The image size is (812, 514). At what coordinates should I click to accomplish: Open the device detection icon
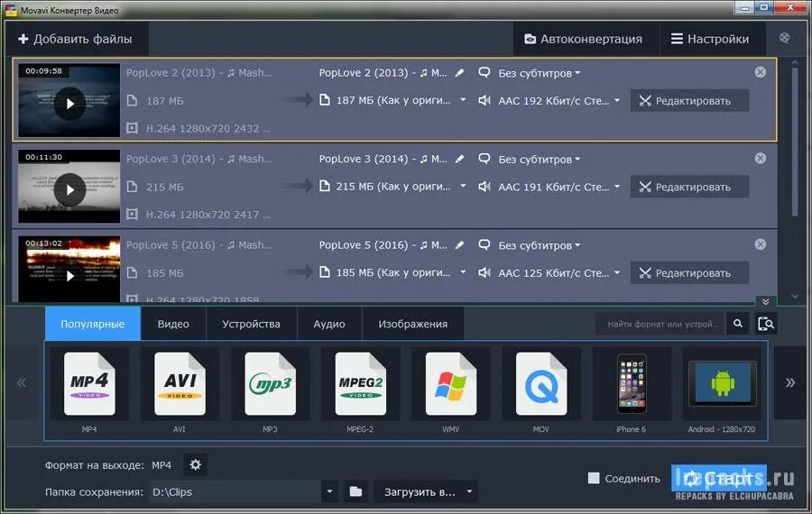[766, 324]
